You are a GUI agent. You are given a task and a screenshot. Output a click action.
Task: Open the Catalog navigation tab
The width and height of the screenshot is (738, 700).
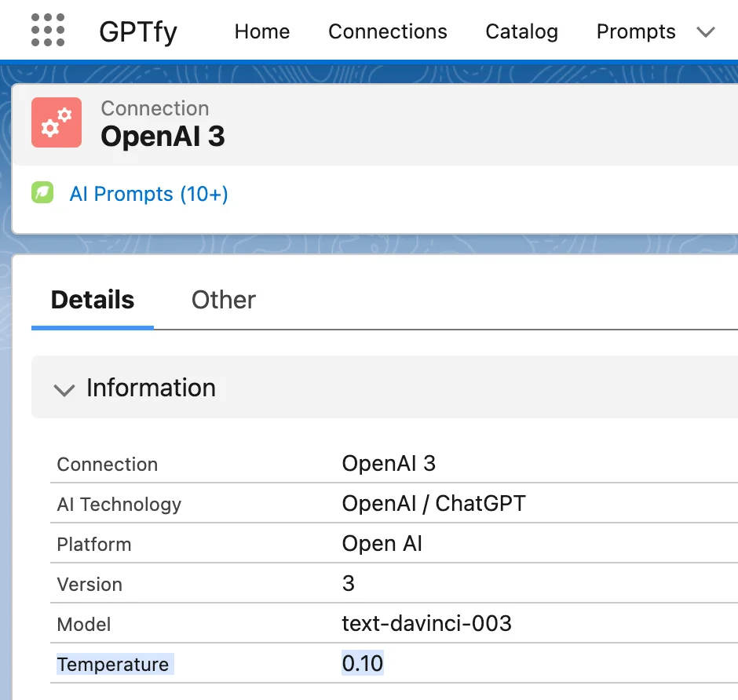click(521, 31)
